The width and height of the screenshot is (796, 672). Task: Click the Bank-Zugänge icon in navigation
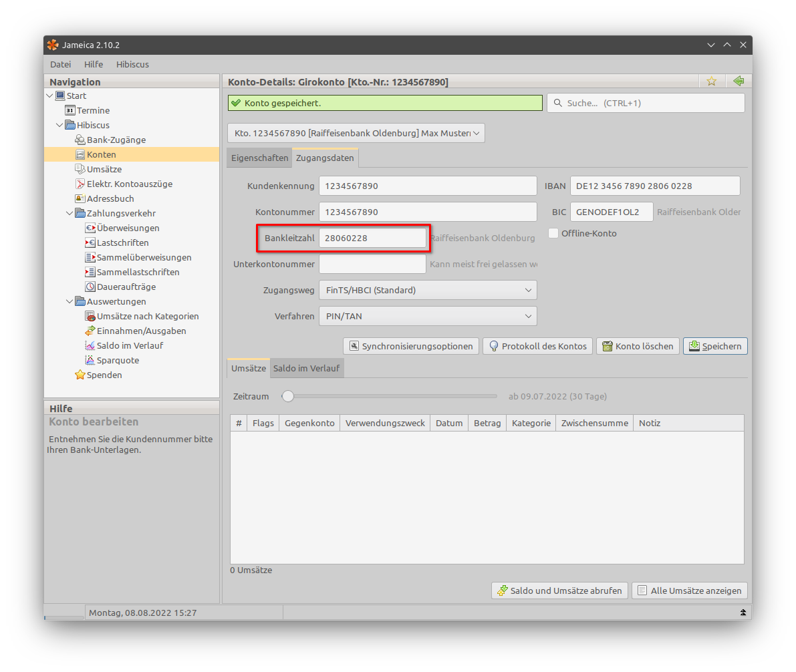80,140
